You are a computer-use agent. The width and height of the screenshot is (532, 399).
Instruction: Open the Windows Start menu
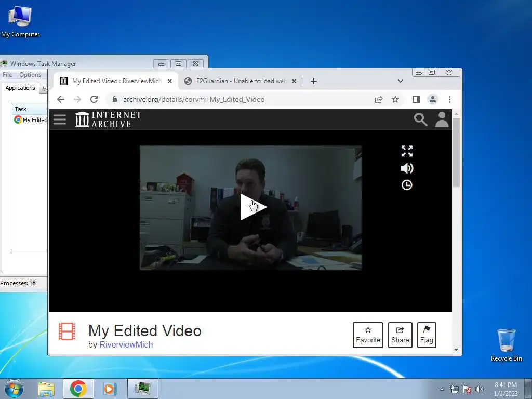click(x=14, y=389)
